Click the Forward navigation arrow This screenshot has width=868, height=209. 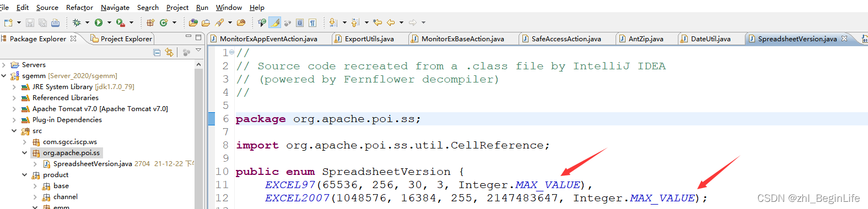pyautogui.click(x=413, y=23)
